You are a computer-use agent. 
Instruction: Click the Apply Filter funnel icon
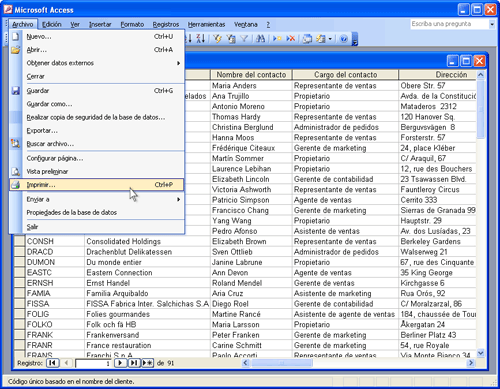tap(244, 39)
